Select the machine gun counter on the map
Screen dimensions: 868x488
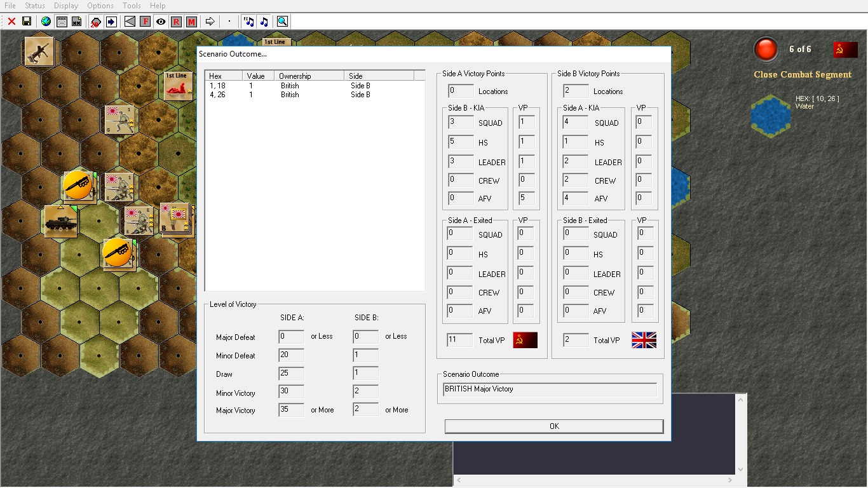[x=39, y=51]
